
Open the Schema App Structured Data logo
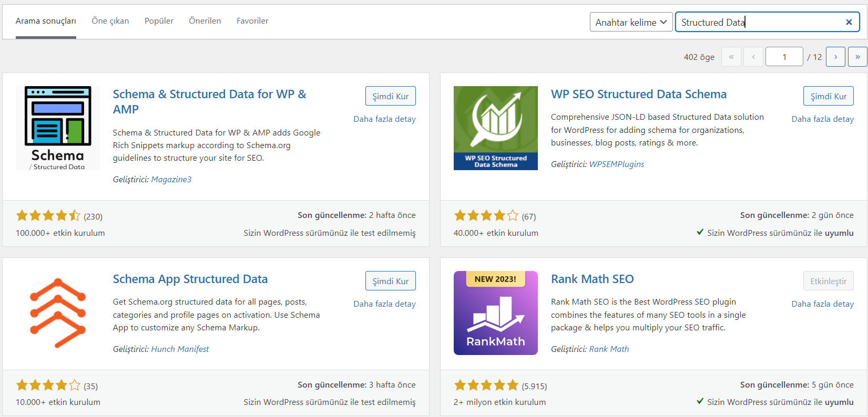tap(58, 313)
